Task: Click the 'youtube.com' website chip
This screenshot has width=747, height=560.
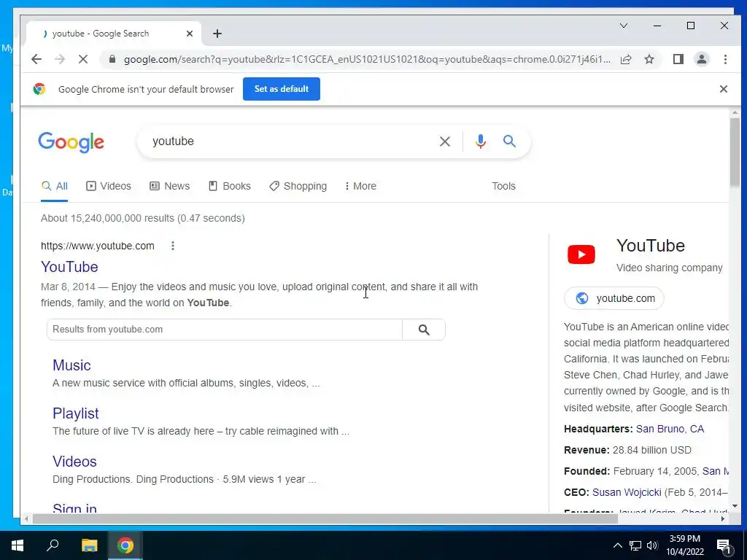Action: click(x=614, y=298)
